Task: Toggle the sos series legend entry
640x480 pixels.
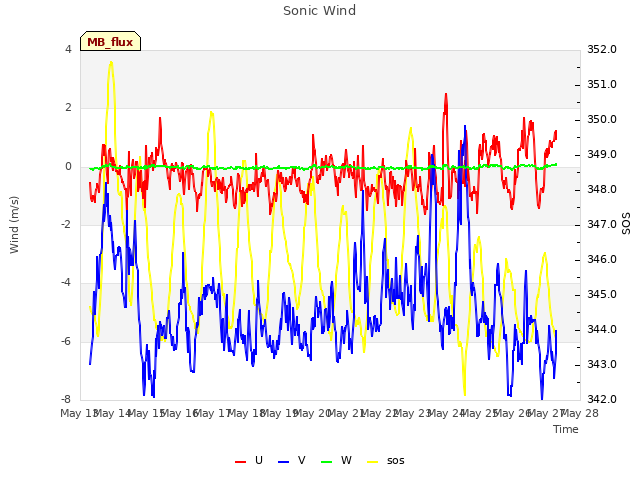Action: tap(386, 460)
